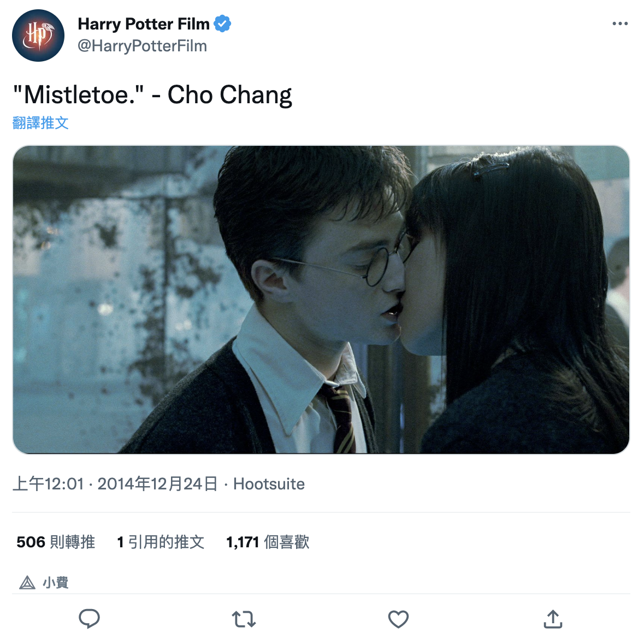Retweet using the arrows icon
Viewport: 644px width, 644px height.
tap(244, 619)
